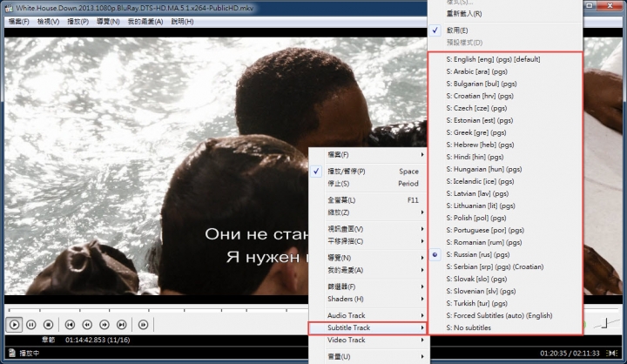This screenshot has height=364, width=627.
Task: Select Arabic [ara] (pgs) subtitle
Action: click(505, 71)
